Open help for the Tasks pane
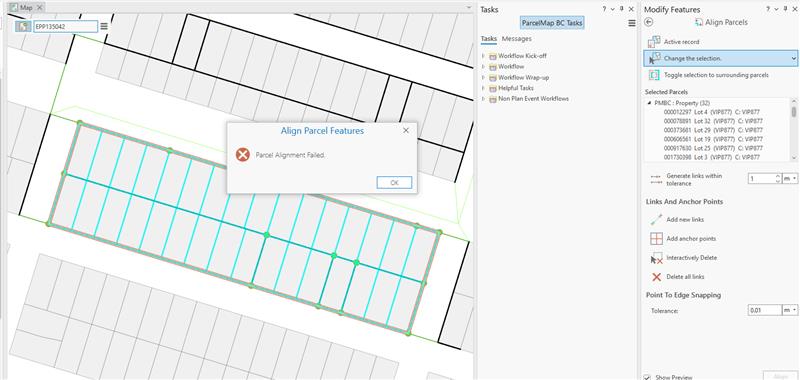The height and width of the screenshot is (380, 800). [604, 9]
